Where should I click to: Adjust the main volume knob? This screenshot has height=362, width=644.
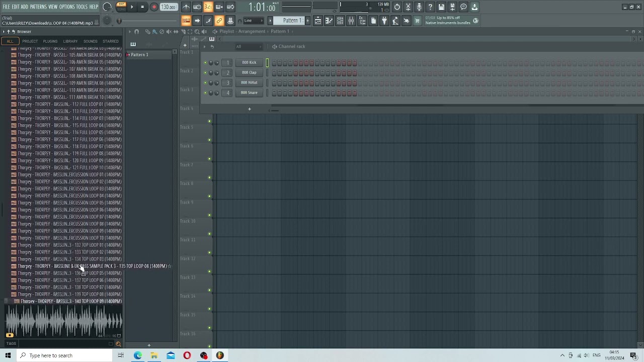click(107, 7)
